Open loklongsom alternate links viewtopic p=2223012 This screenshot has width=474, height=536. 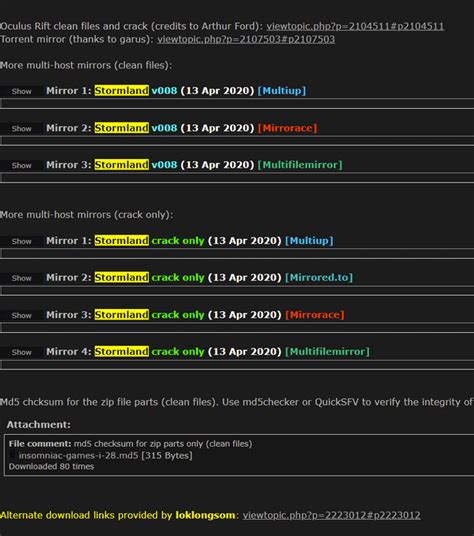(331, 515)
